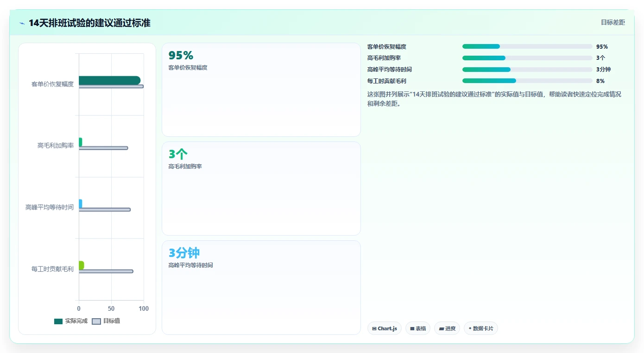Select the 表格 tag label
The width and height of the screenshot is (644, 353).
[x=421, y=328]
